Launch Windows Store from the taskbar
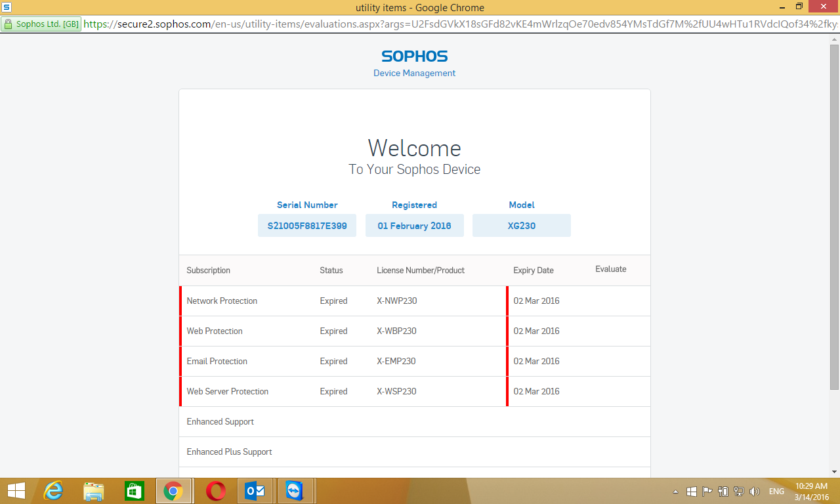The width and height of the screenshot is (840, 504). coord(135,491)
